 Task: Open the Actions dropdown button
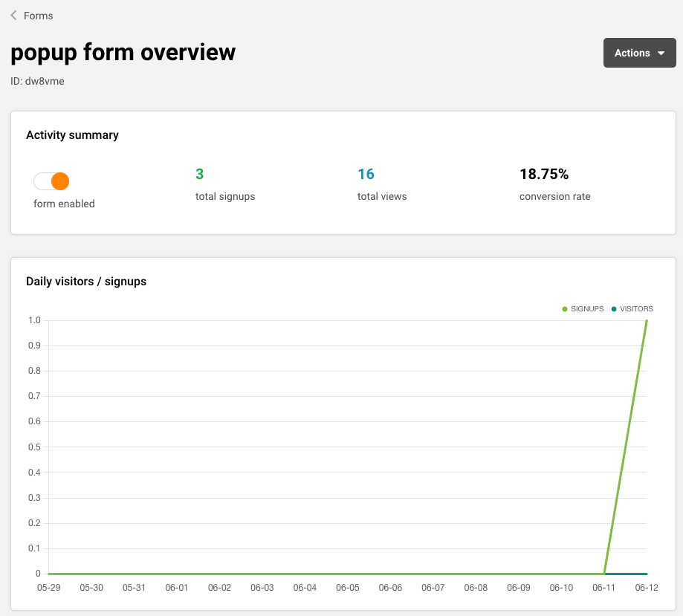(638, 53)
